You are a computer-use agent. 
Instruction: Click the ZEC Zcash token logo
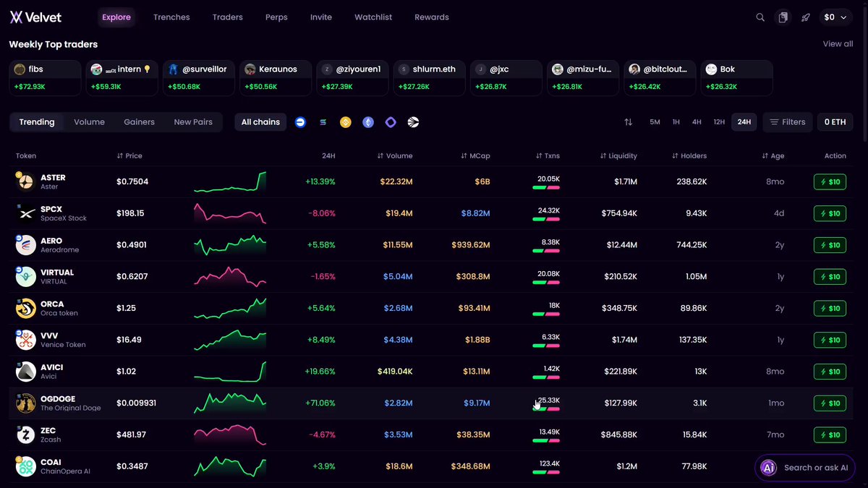click(26, 435)
